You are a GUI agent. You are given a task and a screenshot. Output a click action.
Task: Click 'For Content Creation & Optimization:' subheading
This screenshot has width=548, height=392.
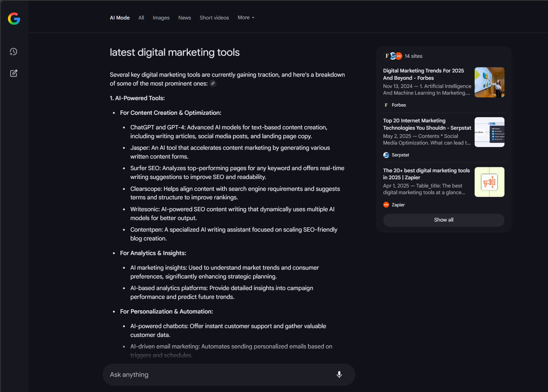point(170,113)
